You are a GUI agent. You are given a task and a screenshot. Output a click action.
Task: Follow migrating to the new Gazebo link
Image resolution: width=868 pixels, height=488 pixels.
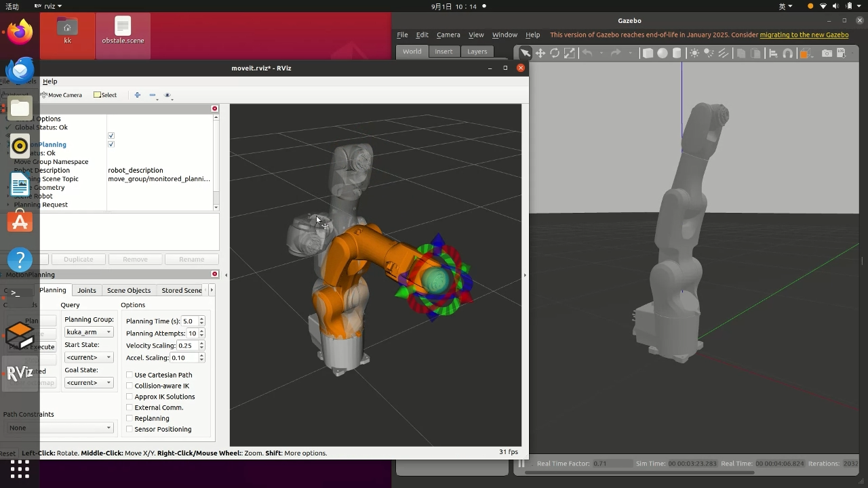click(x=804, y=35)
